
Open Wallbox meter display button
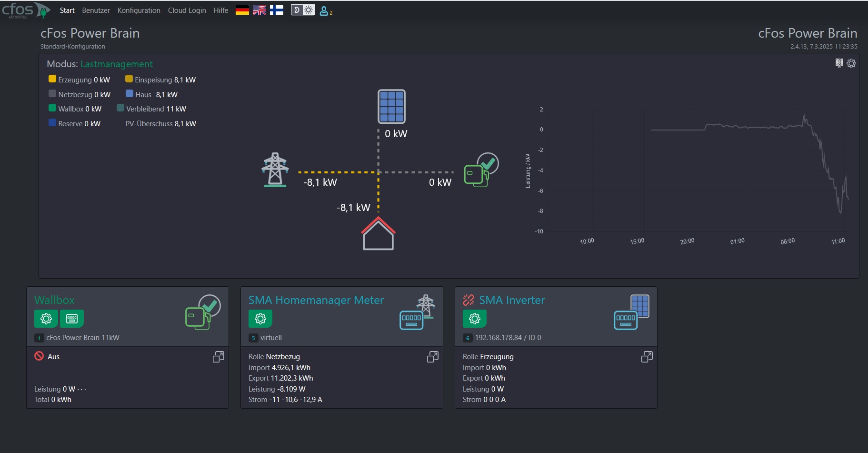tap(72, 319)
